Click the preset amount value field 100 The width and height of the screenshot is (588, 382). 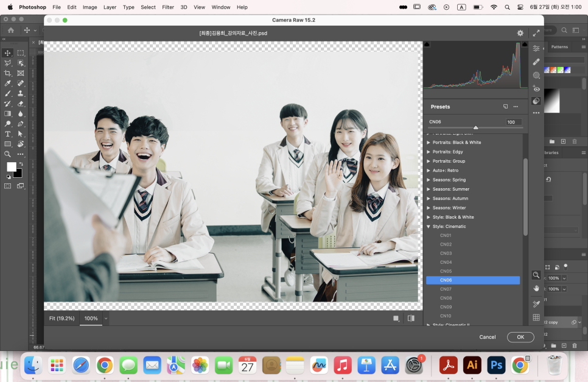513,122
